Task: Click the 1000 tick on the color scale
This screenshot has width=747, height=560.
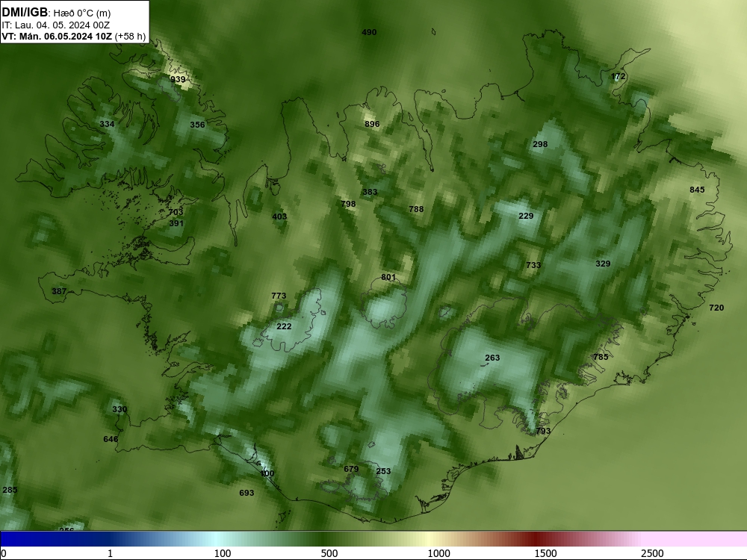Action: (438, 553)
